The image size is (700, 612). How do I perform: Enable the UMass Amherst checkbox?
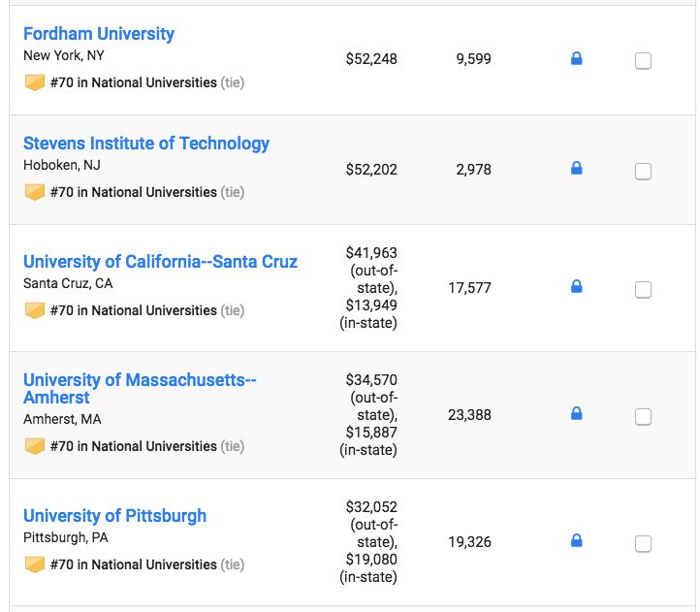pyautogui.click(x=643, y=417)
